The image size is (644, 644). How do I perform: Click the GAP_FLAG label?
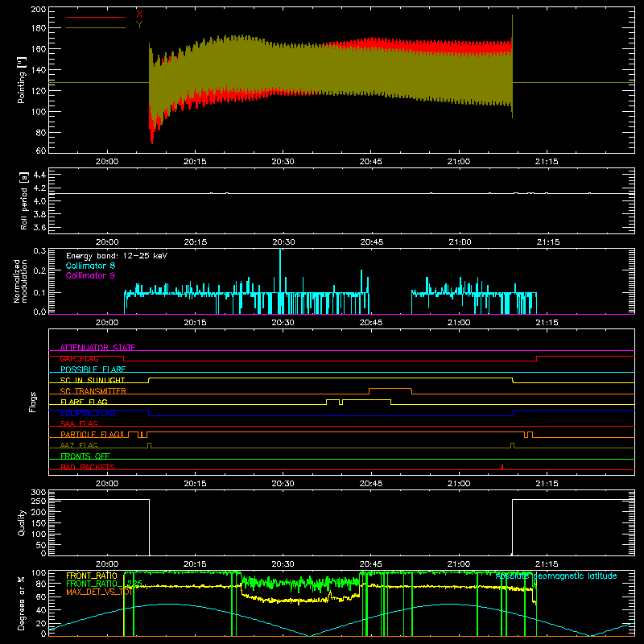point(79,358)
